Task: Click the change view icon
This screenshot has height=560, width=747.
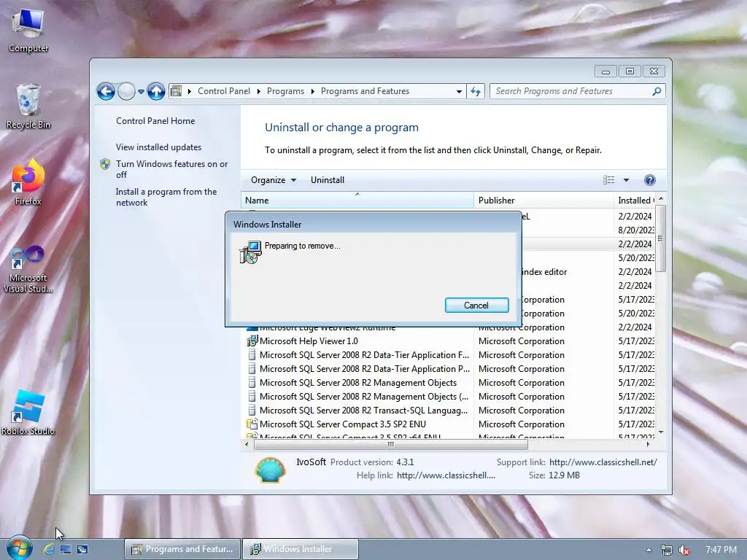Action: coord(609,180)
